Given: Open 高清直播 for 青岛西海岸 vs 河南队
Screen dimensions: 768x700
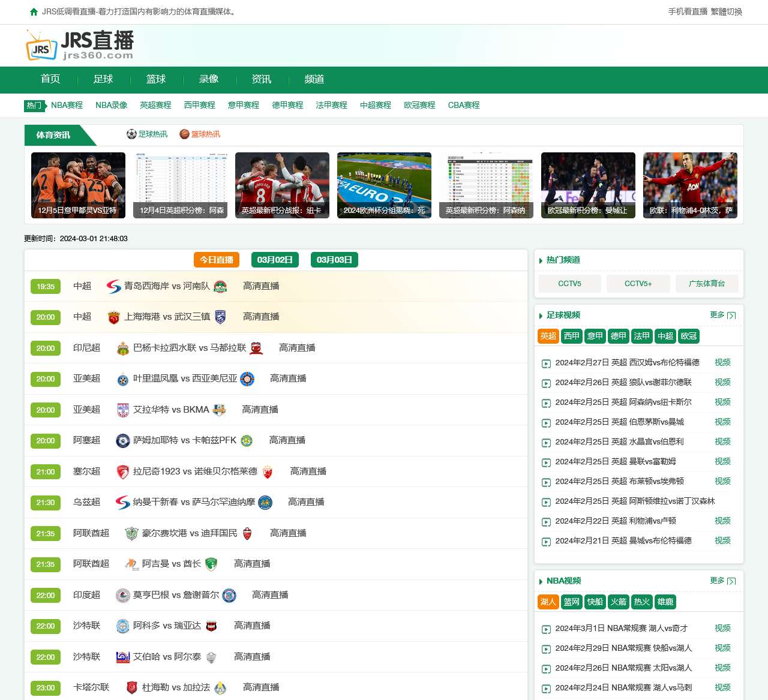Looking at the screenshot, I should 261,286.
